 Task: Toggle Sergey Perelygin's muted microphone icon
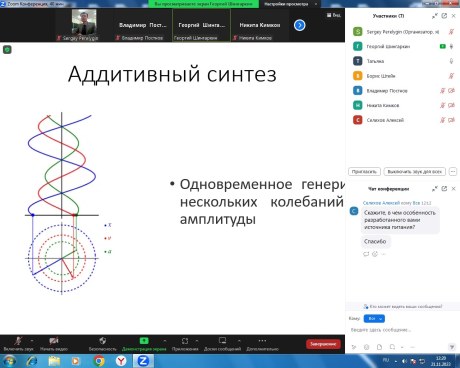pos(451,32)
